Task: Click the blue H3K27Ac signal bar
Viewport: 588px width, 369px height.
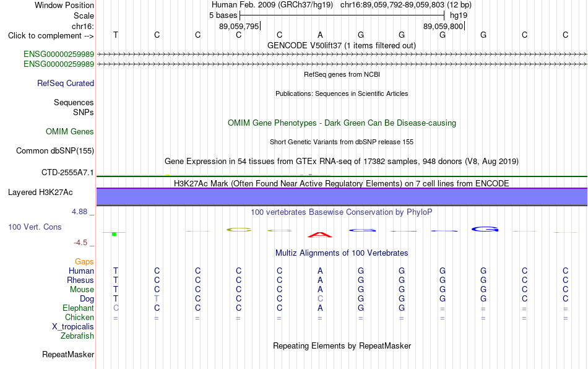Action: coord(342,196)
